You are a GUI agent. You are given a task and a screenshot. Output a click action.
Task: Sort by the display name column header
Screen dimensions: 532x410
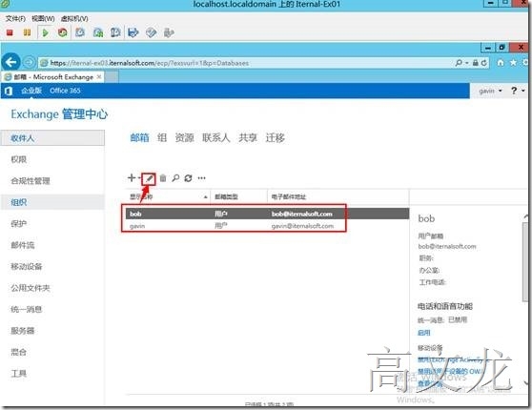168,196
